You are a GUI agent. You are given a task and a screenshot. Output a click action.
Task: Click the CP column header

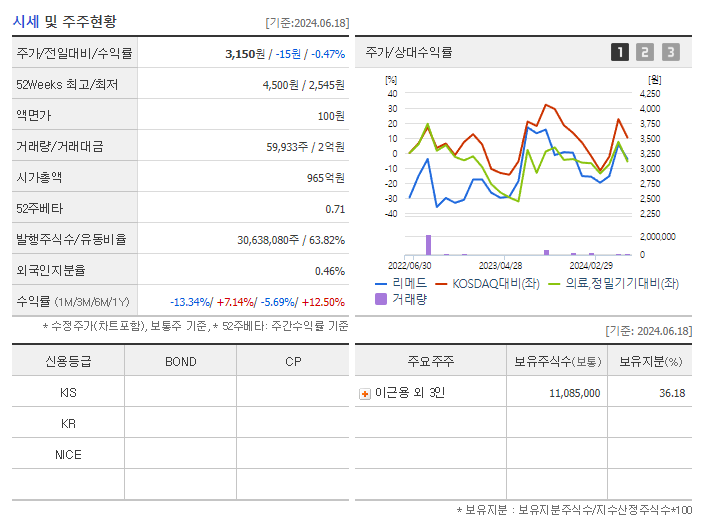[293, 362]
